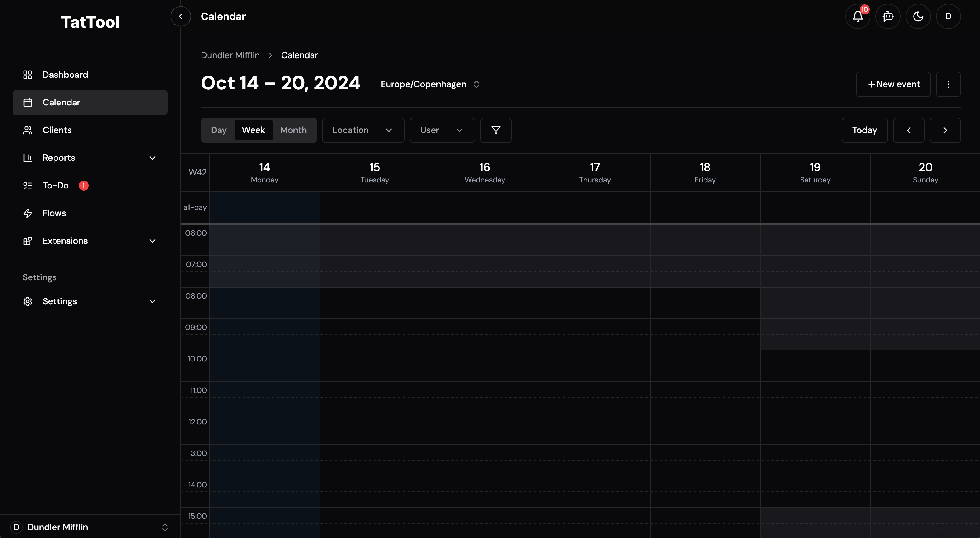
Task: Click the Settings gear icon
Action: pos(28,301)
